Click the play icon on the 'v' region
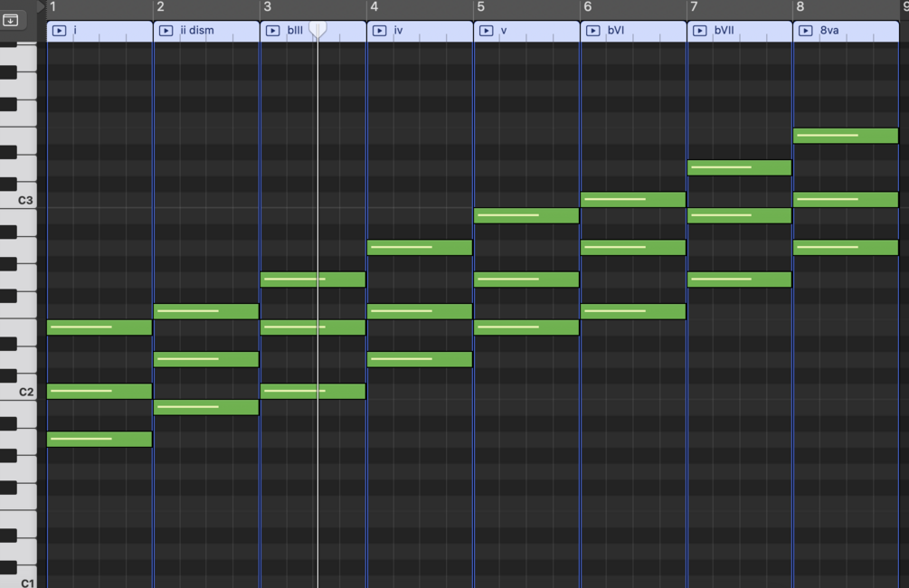Image resolution: width=909 pixels, height=588 pixels. tap(487, 31)
